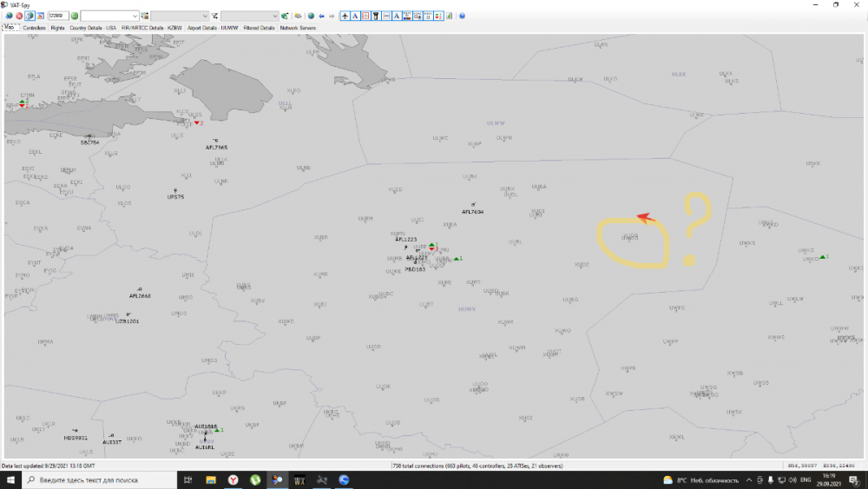Open the Network Servers tab

(x=298, y=28)
